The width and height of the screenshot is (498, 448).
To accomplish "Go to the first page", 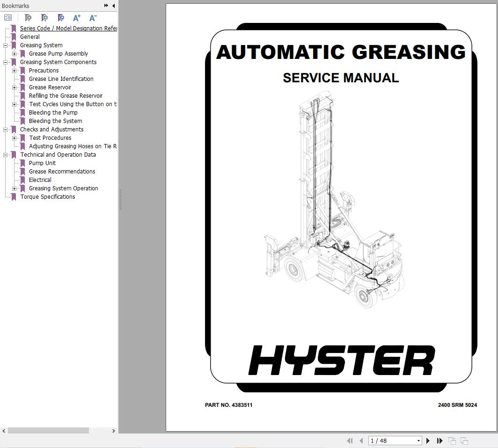I will click(x=350, y=441).
